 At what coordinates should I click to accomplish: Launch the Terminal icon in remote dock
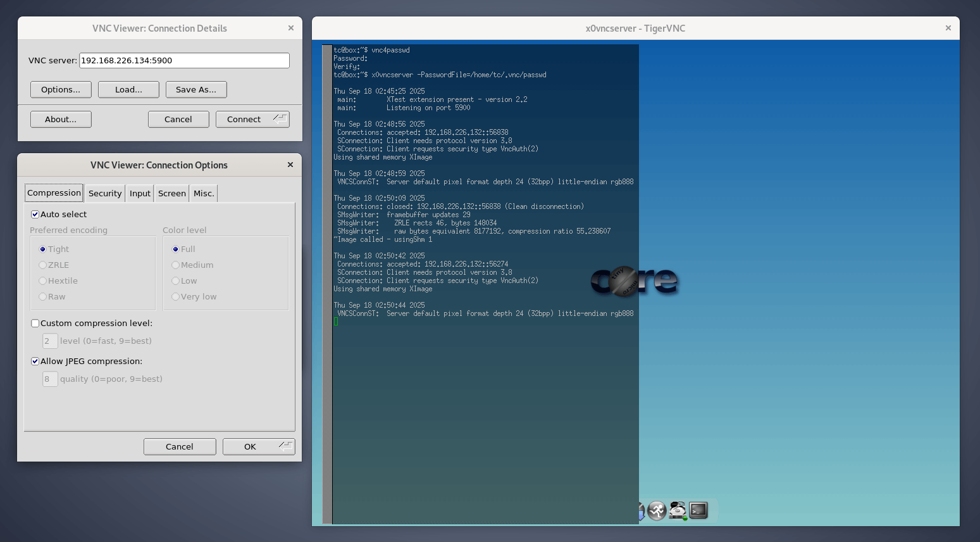(x=698, y=510)
